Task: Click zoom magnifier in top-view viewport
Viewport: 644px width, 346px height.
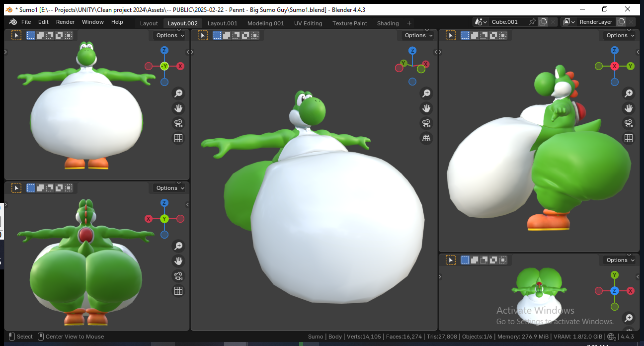Action: click(629, 318)
